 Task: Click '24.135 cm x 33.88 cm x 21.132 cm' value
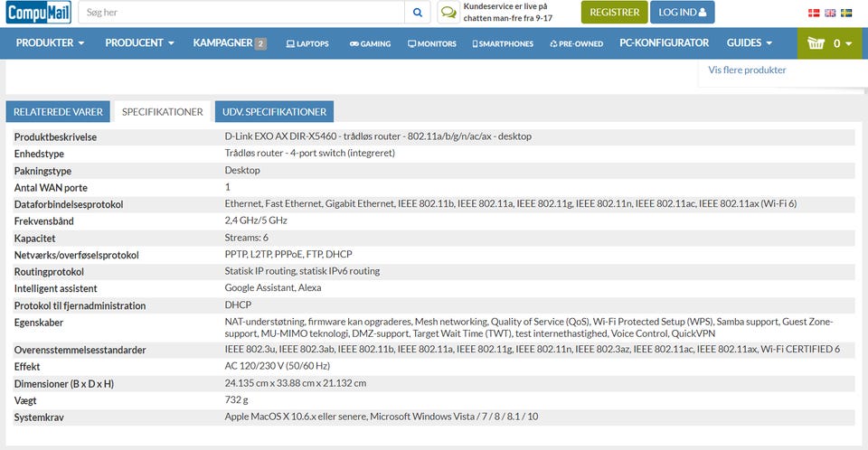pos(295,383)
